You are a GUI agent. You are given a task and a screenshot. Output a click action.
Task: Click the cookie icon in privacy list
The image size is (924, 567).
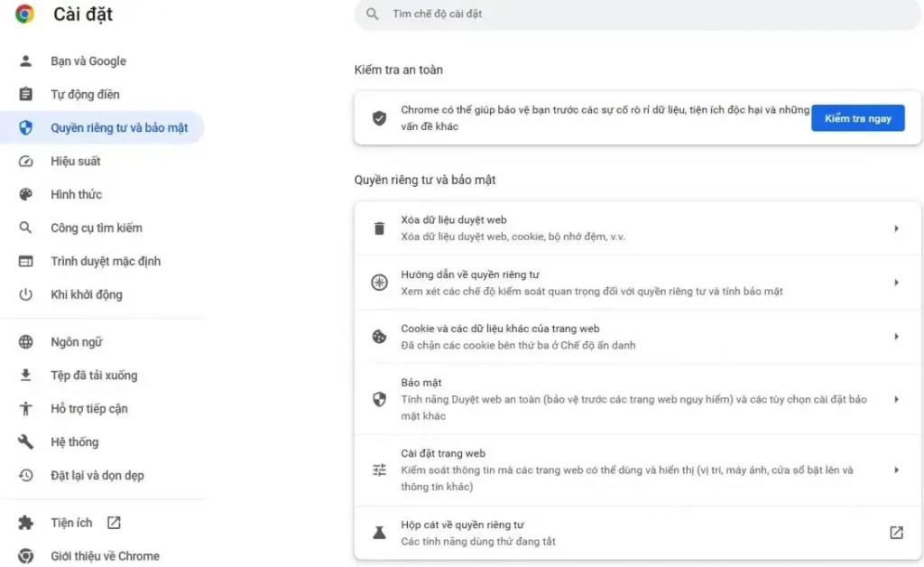point(379,337)
